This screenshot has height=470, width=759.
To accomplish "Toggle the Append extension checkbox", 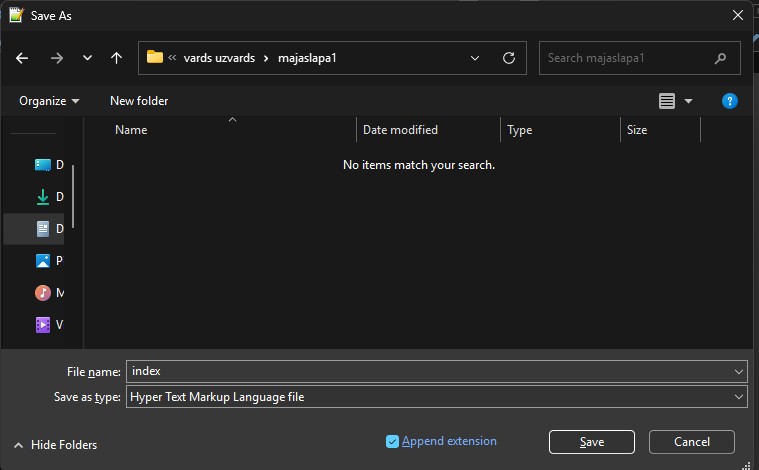I will click(x=392, y=441).
